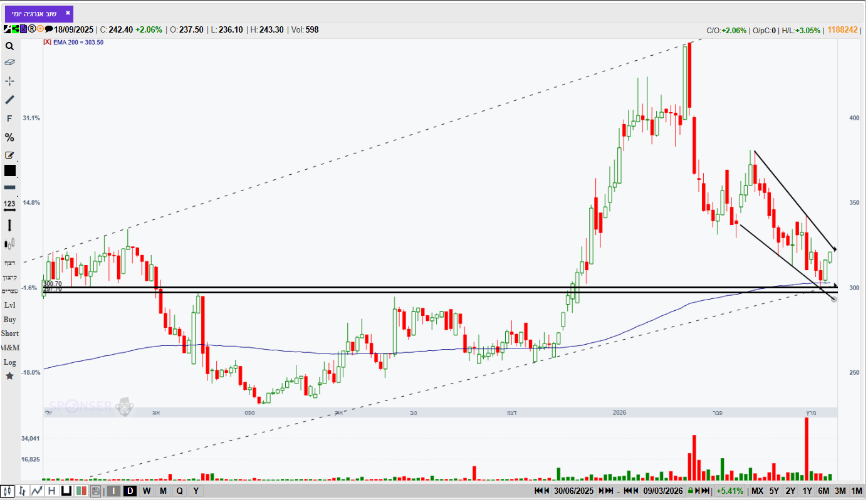Select the 123 ruler measuring tool
The image size is (868, 502).
(9, 207)
